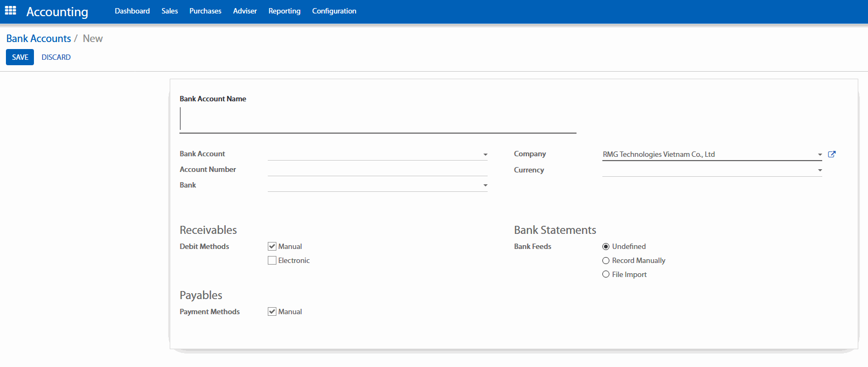Image resolution: width=868 pixels, height=367 pixels.
Task: Enable the Electronic debit method checkbox
Action: 272,260
